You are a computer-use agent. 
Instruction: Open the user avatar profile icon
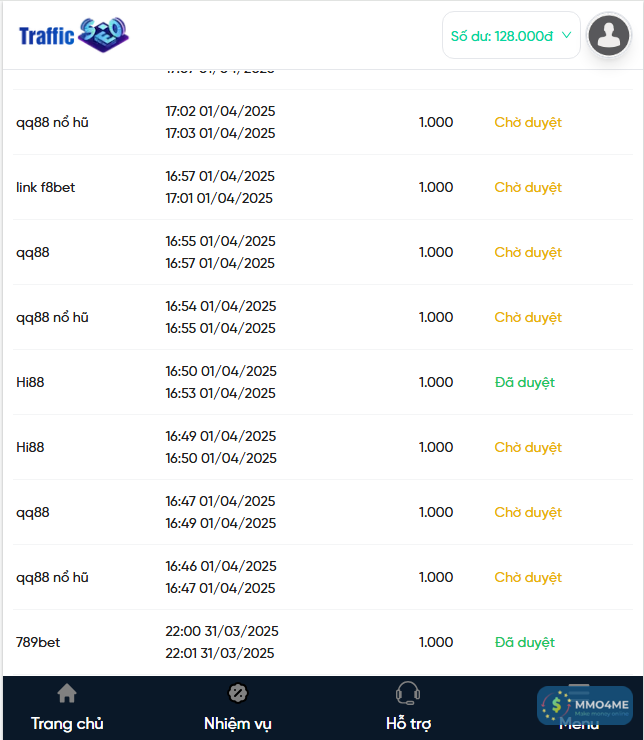coord(609,36)
